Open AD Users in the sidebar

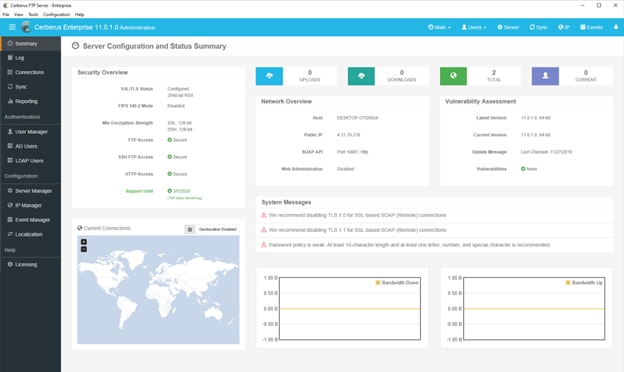coord(31,146)
